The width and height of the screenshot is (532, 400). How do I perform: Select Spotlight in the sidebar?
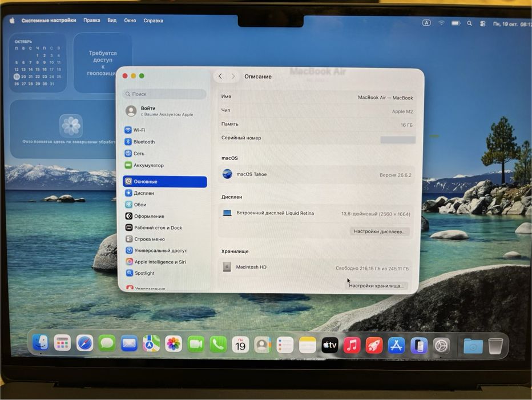tap(165, 273)
